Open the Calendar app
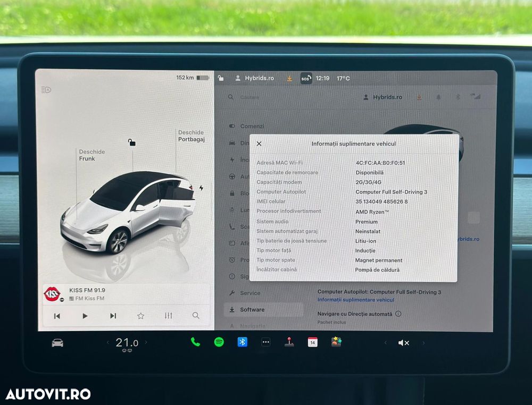532x405 pixels. click(x=312, y=342)
